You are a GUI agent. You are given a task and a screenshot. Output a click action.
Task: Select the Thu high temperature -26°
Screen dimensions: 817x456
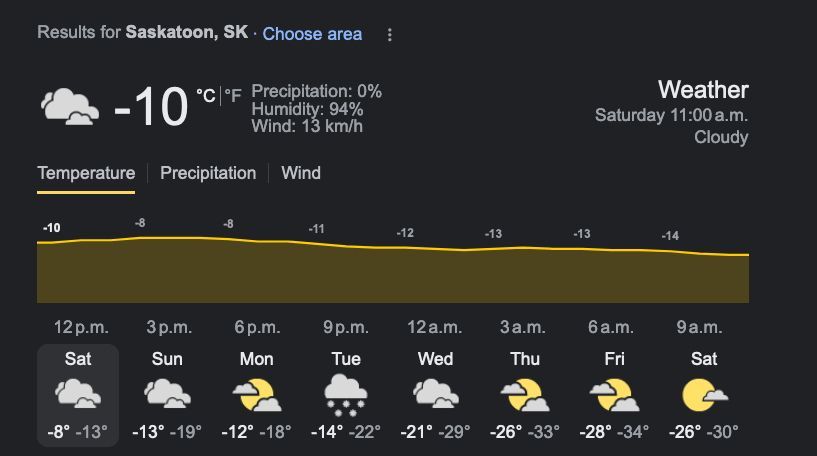tap(506, 432)
